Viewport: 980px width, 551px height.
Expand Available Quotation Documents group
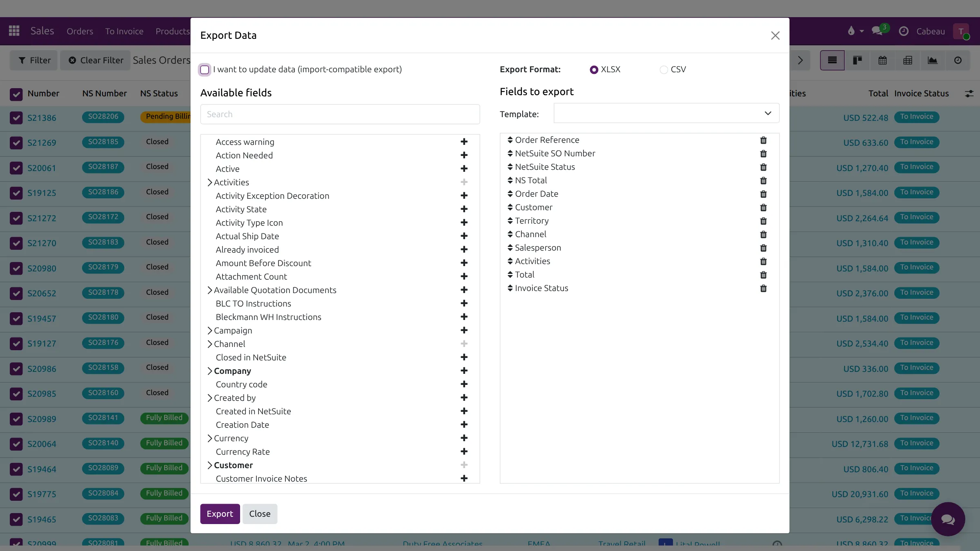coord(209,290)
